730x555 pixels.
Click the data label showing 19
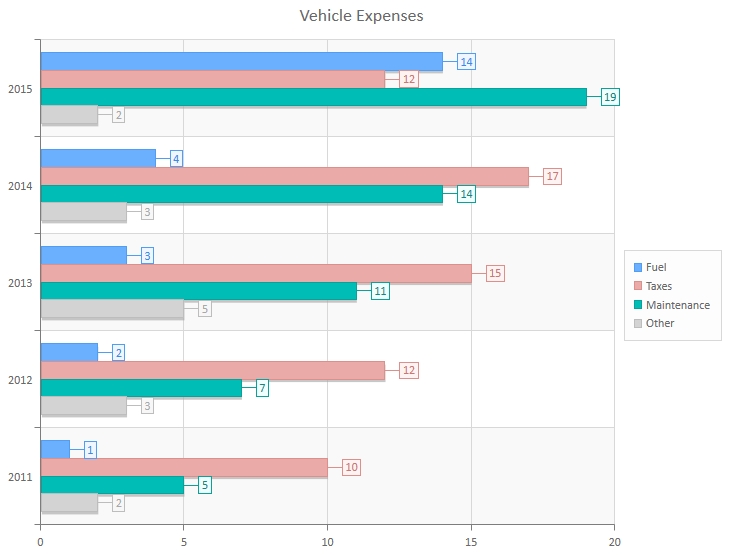click(610, 97)
